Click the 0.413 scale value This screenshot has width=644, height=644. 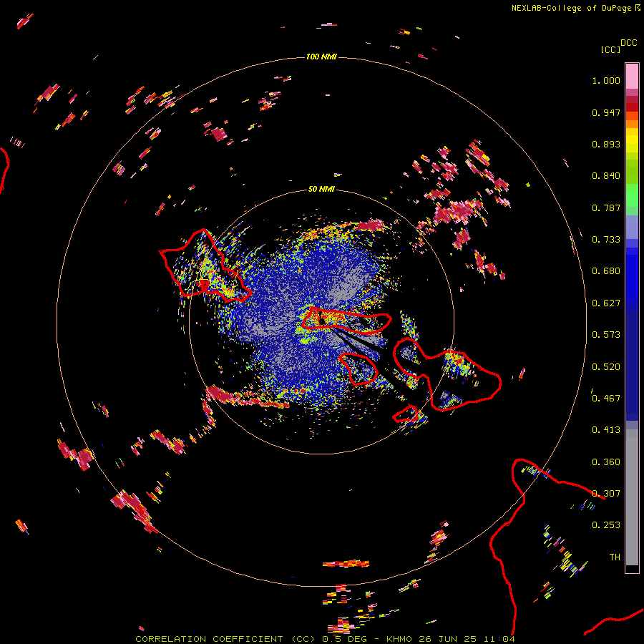[606, 430]
